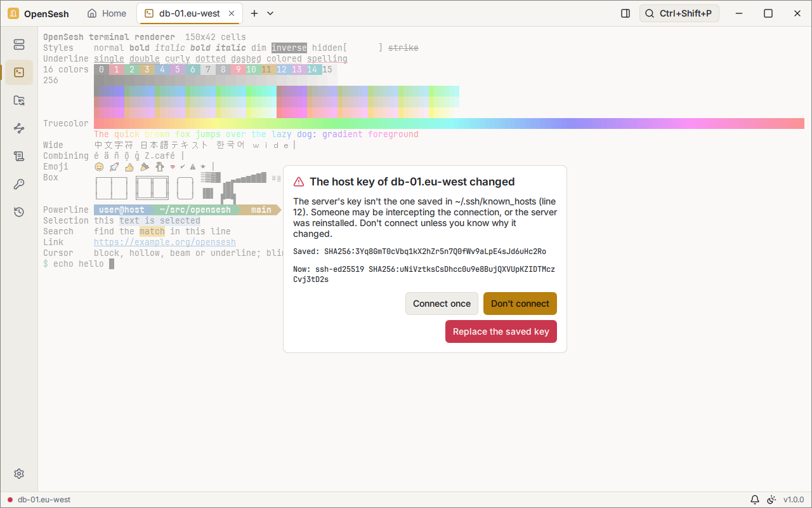Viewport: 812px width, 508px height.
Task: Click the "~/src/opensesh" powerline segment
Action: (195, 210)
